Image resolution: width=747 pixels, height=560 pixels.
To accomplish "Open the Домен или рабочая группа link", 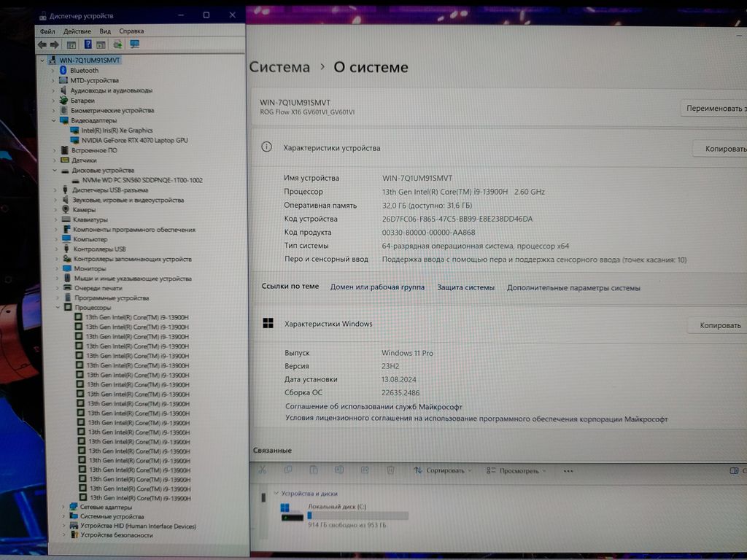I will (x=377, y=287).
